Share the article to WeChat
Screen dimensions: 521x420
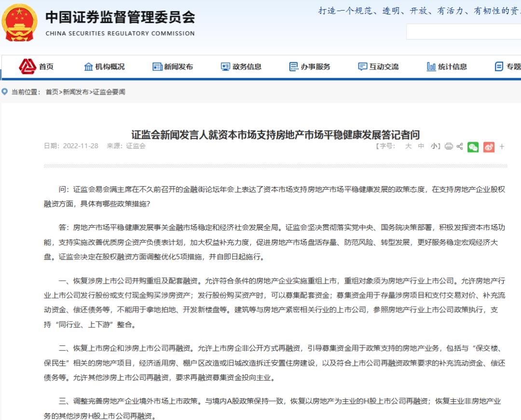(x=473, y=147)
